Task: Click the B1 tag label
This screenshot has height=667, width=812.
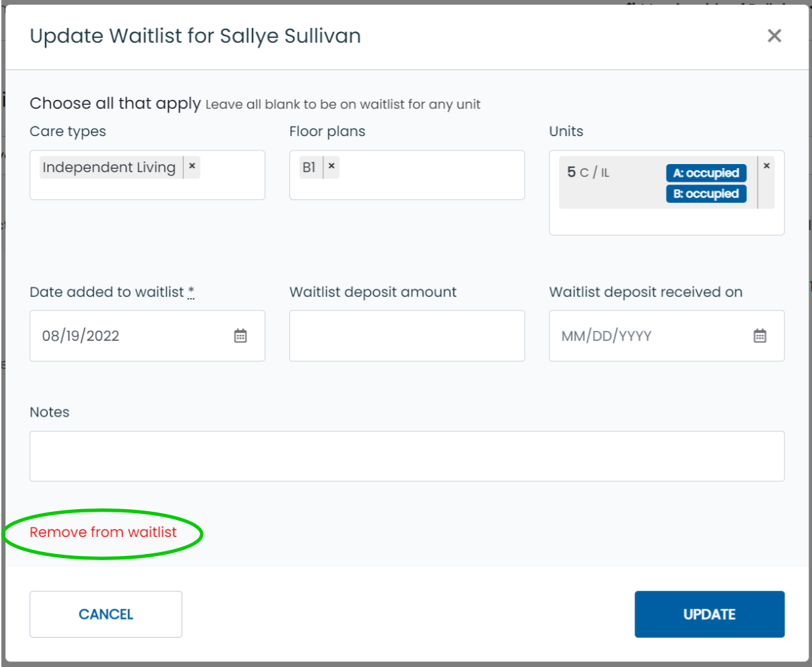Action: coord(309,167)
